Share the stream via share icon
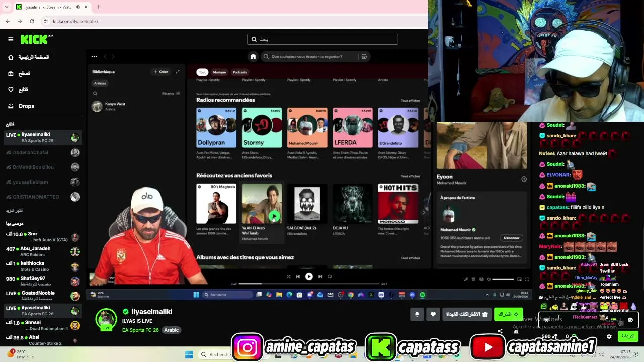 click(x=500, y=331)
